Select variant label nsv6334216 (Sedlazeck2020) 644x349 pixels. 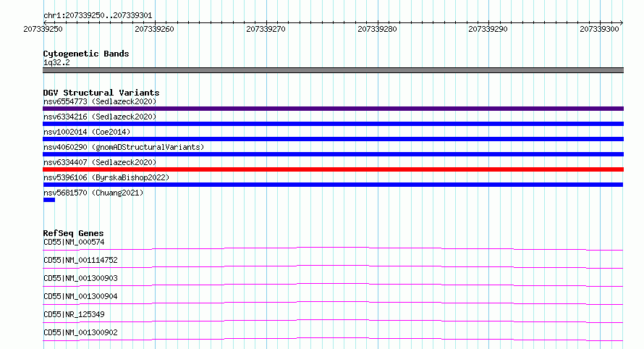(x=100, y=117)
